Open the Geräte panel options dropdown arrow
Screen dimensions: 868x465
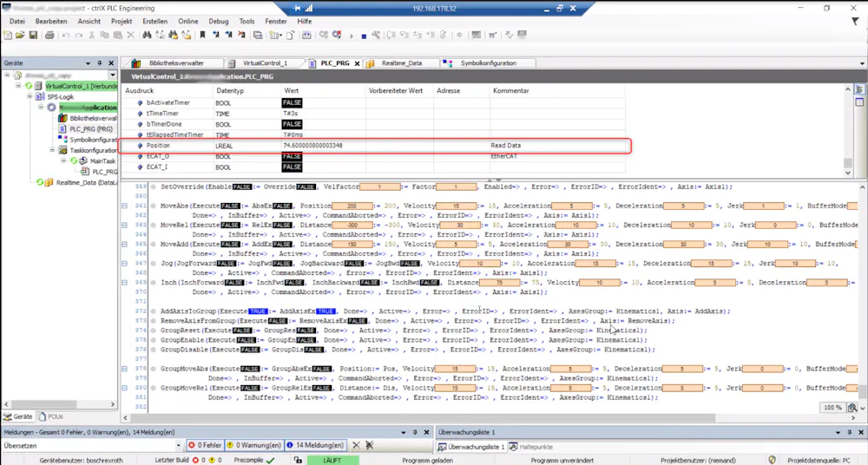pos(88,63)
